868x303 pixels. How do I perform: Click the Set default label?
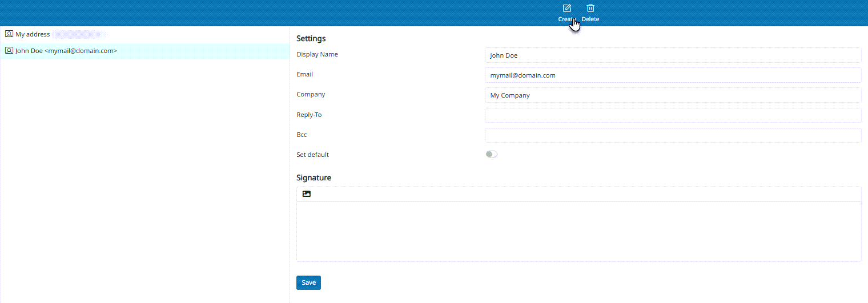[312, 155]
